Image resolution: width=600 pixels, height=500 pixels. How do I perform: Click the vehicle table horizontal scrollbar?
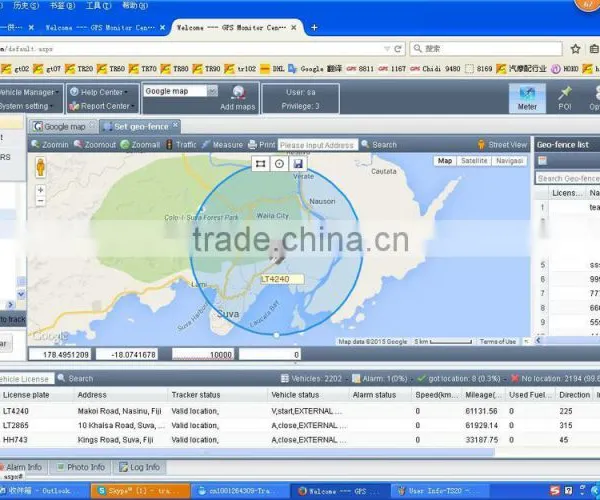pyautogui.click(x=247, y=453)
